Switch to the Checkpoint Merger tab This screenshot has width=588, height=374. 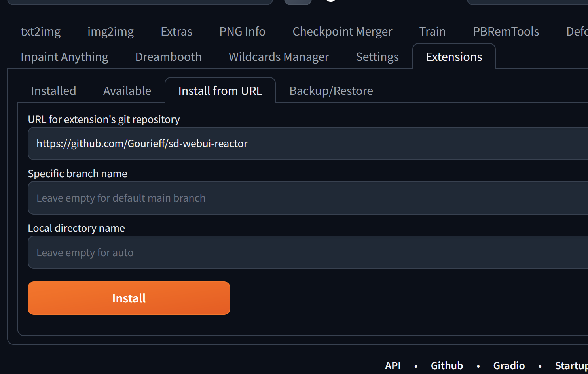[342, 32]
